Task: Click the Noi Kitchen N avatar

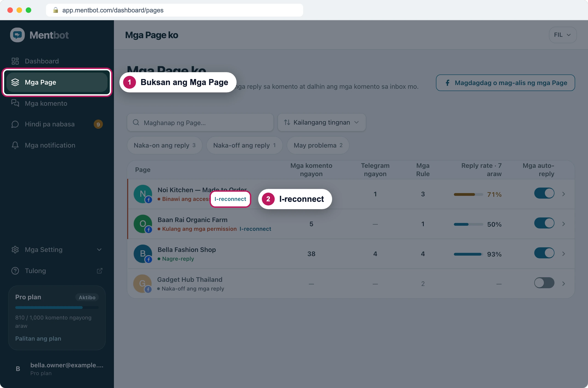Action: (143, 194)
